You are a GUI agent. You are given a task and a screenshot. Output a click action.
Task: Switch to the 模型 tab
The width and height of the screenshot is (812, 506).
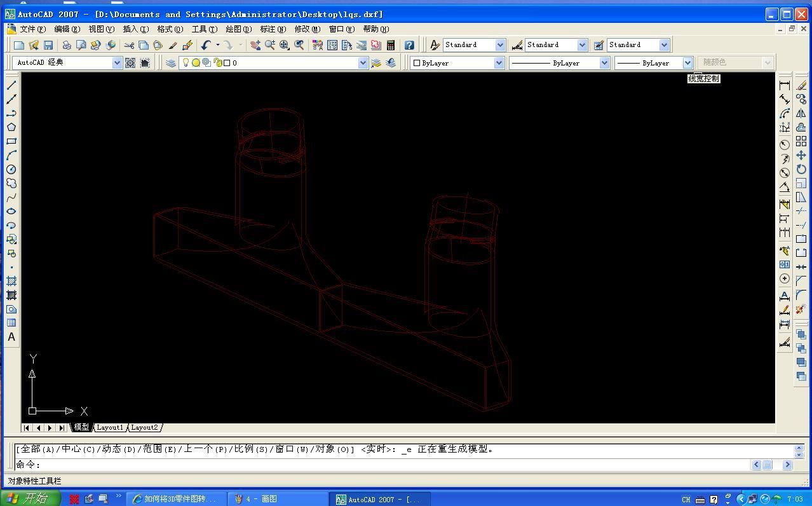pyautogui.click(x=81, y=427)
